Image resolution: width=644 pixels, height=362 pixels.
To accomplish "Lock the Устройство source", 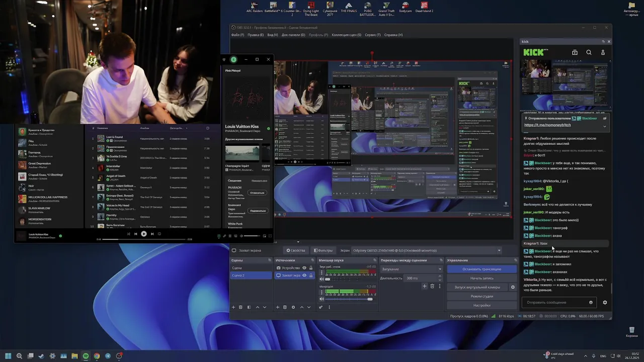I will [311, 268].
